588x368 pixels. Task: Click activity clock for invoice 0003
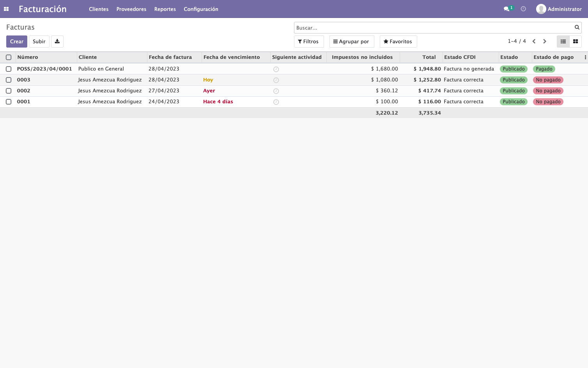tap(276, 80)
